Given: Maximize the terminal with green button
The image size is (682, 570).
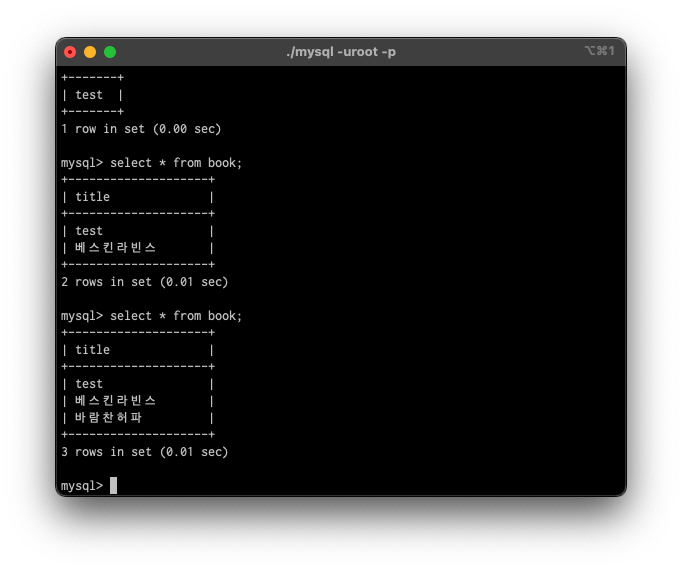Looking at the screenshot, I should point(110,52).
